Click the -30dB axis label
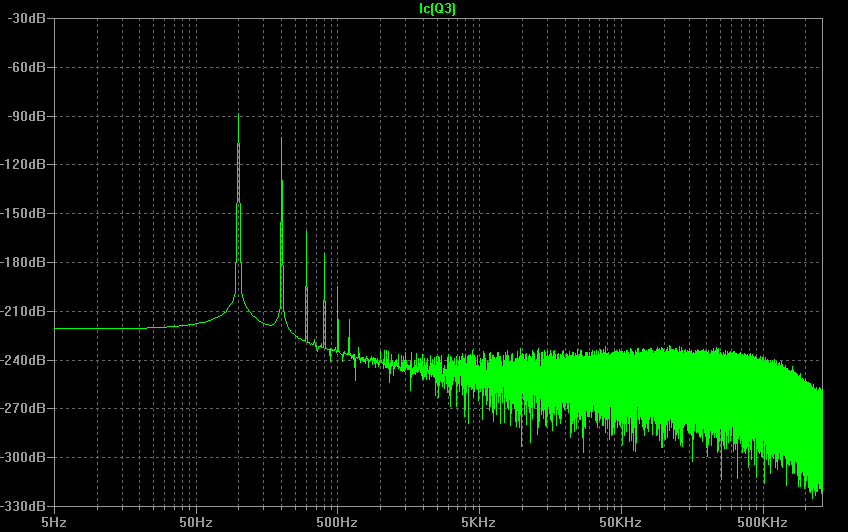Viewport: 848px width, 532px height. [x=26, y=18]
